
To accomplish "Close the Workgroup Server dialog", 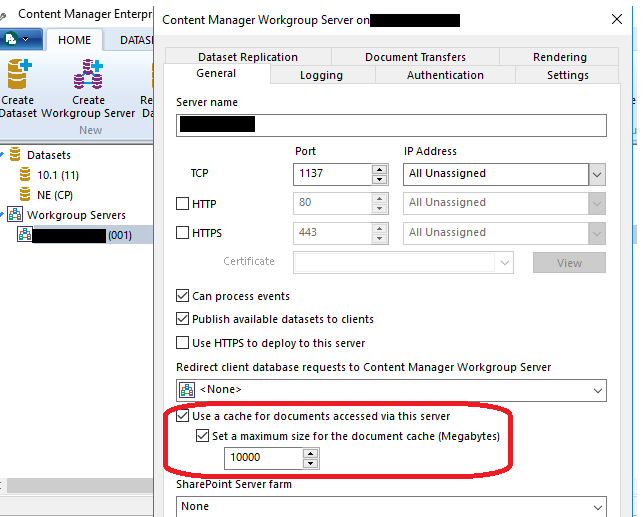I will coord(617,19).
